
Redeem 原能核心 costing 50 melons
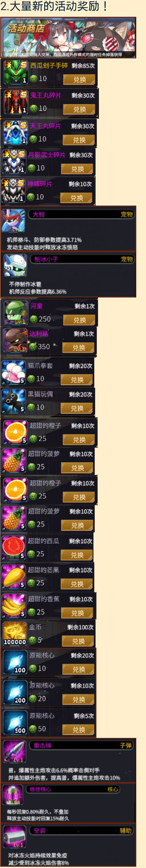pos(78,730)
